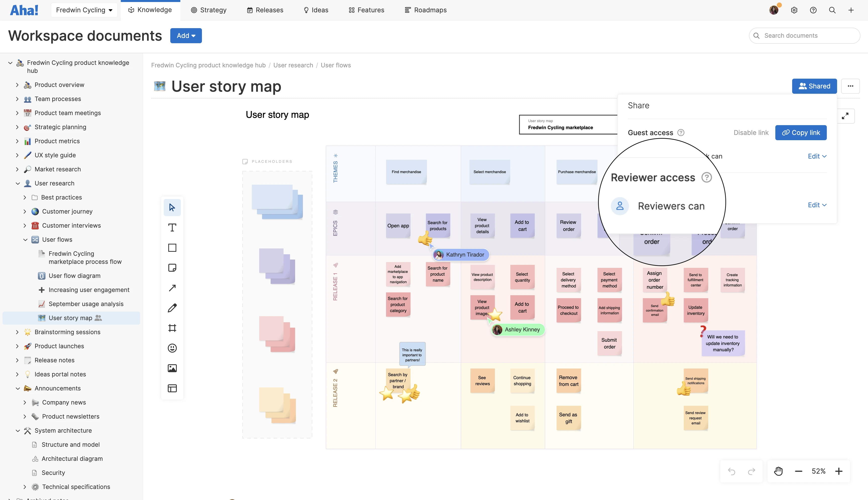This screenshot has height=500, width=868.
Task: Pick the Sticky note tool
Action: pos(172,268)
